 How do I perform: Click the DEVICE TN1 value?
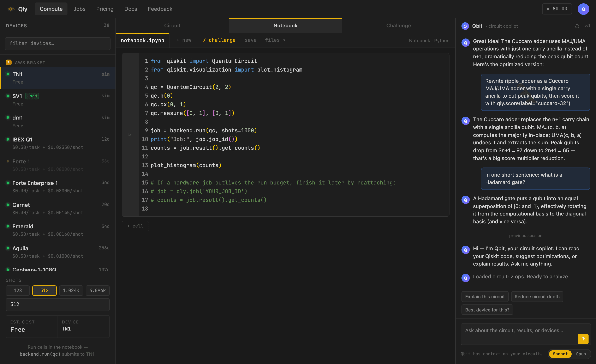(66, 329)
